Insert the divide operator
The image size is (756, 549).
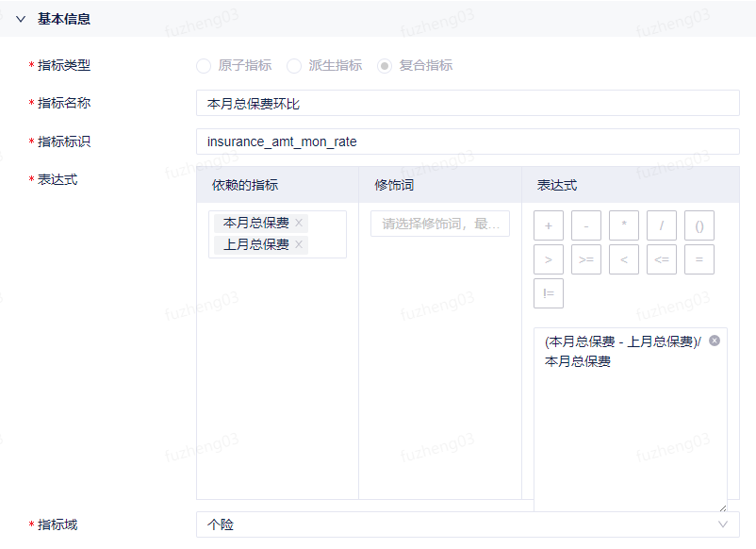(x=662, y=225)
